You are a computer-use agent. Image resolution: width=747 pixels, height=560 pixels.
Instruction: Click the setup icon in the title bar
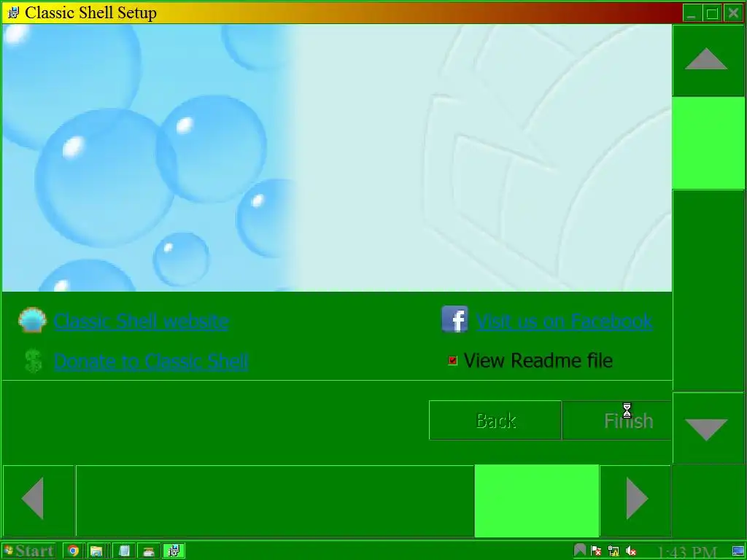14,12
